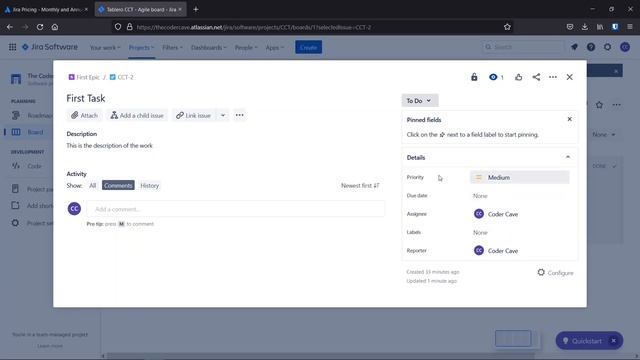Open Apps menu
The height and width of the screenshot is (360, 640).
(274, 48)
